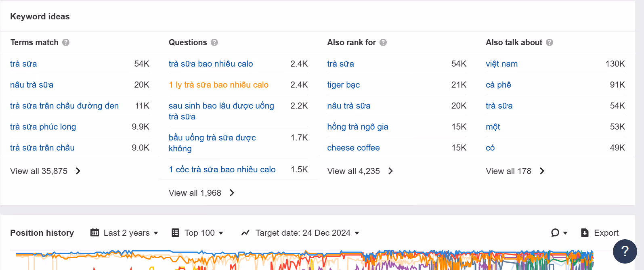Screen dimensions: 644x270
Task: Open 'tiger bạc' keyword
Action: pos(344,85)
